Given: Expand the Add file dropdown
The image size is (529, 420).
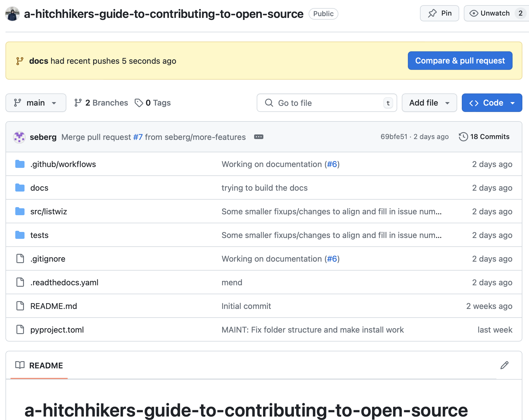Looking at the screenshot, I should (429, 103).
